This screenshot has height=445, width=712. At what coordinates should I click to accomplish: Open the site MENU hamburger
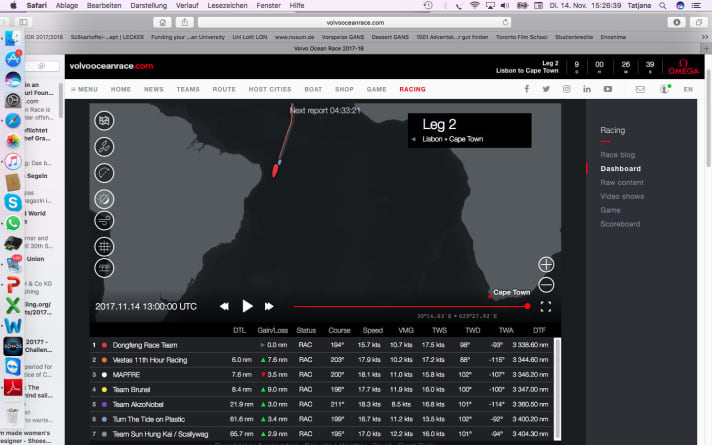pyautogui.click(x=84, y=89)
